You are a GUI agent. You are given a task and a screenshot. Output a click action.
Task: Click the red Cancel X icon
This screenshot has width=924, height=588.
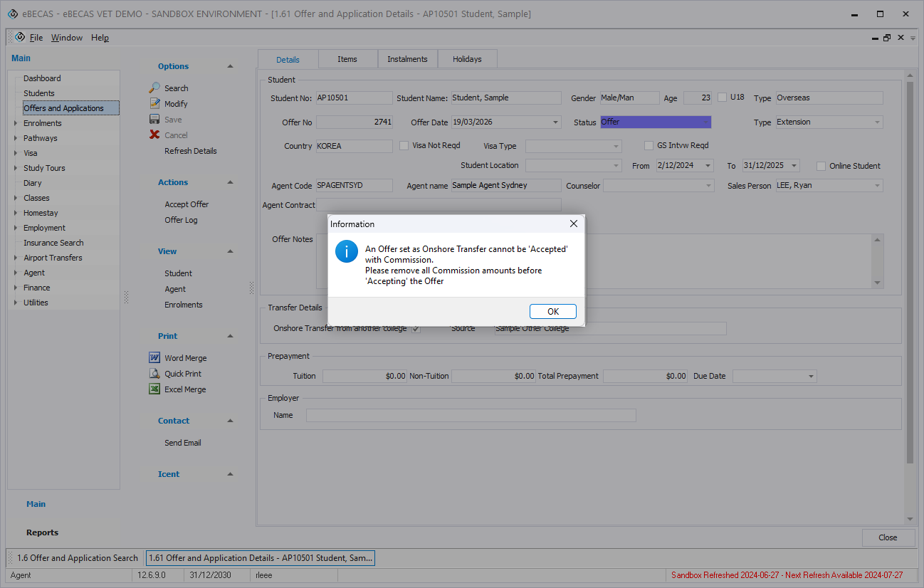[154, 135]
